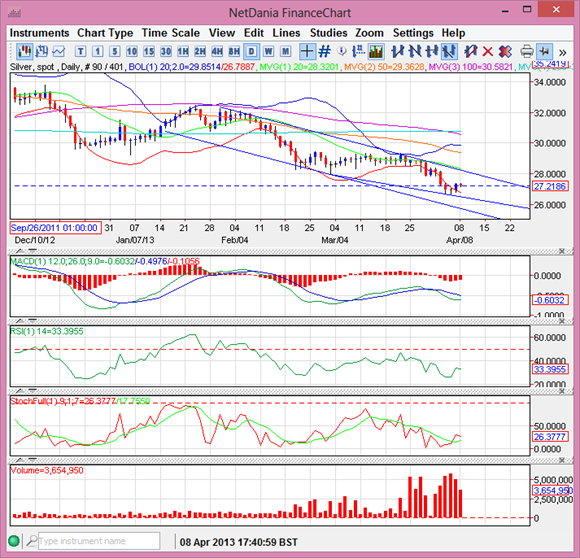The width and height of the screenshot is (580, 558).
Task: Open the Studies menu
Action: 328,33
